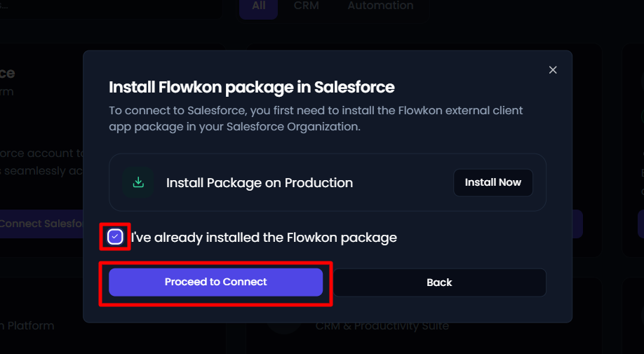Open the Automation filter tab
This screenshot has width=644, height=354.
point(380,6)
